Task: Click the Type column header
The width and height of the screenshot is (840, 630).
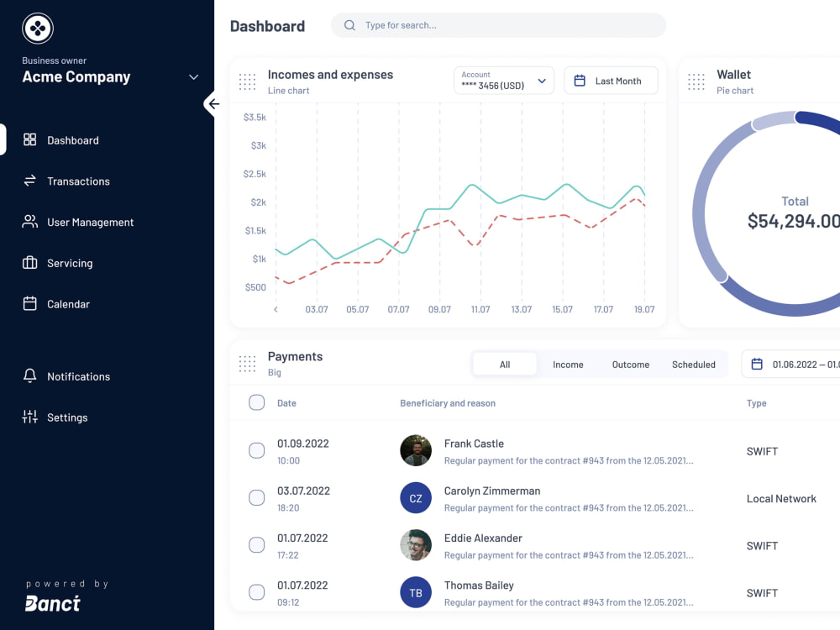Action: click(757, 403)
